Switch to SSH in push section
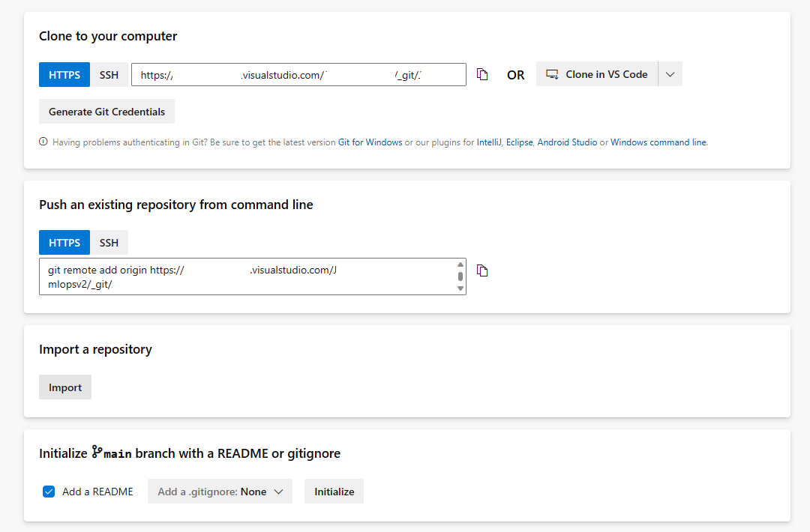This screenshot has width=810, height=532. pos(109,242)
